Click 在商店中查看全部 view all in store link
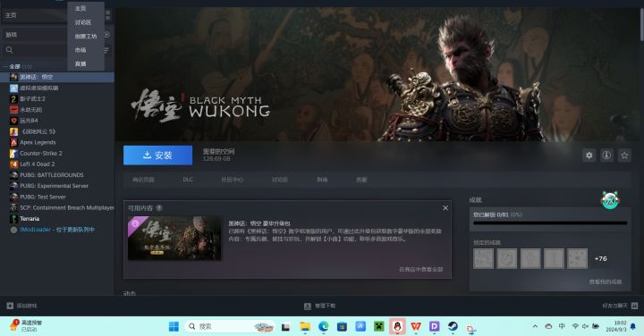 [x=421, y=269]
